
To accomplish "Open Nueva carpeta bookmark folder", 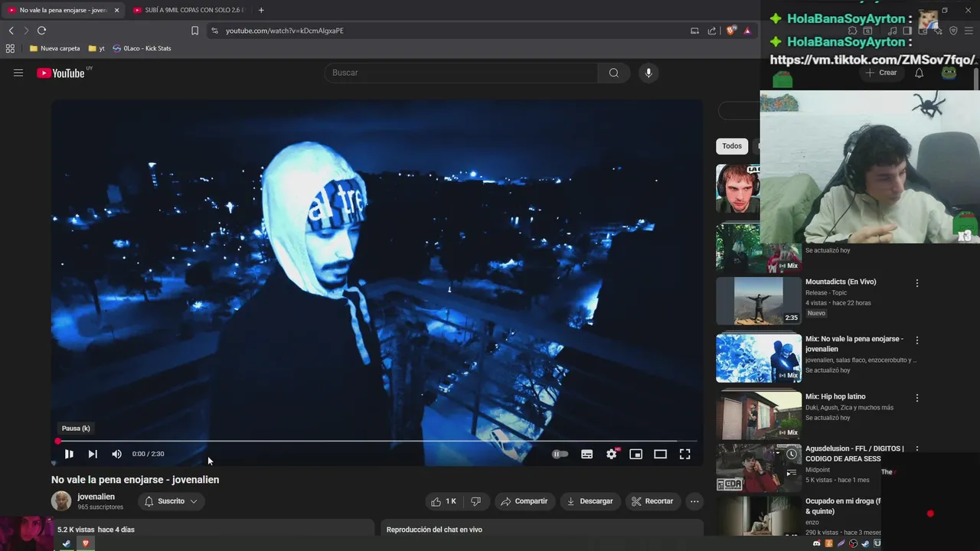I will coord(54,48).
